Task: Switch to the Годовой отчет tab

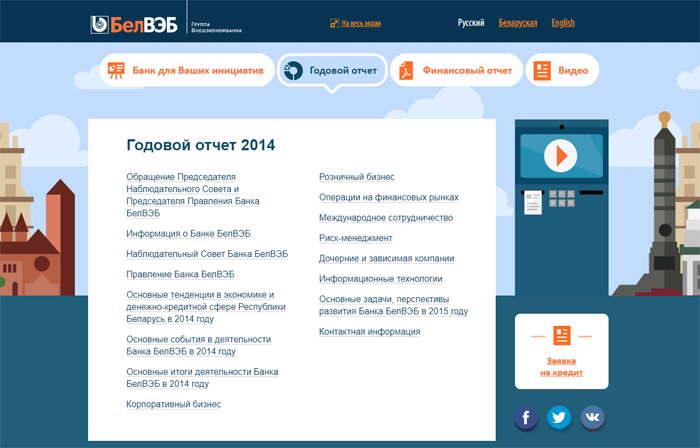Action: [331, 71]
